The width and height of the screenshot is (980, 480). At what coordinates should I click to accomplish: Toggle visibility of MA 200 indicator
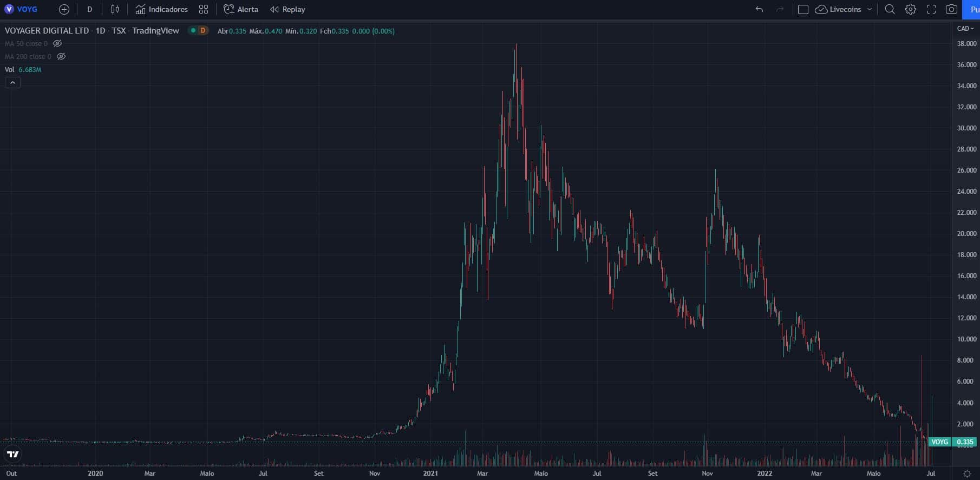61,56
